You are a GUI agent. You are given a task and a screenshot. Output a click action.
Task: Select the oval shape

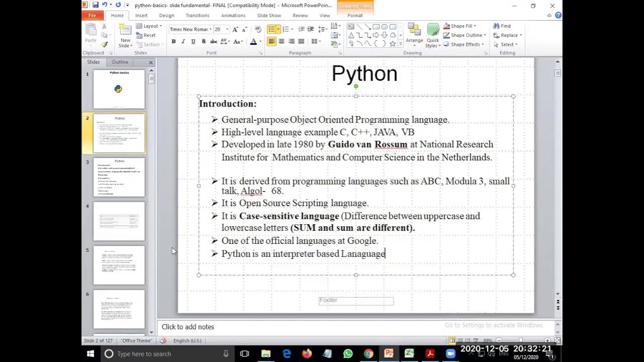pos(384,27)
